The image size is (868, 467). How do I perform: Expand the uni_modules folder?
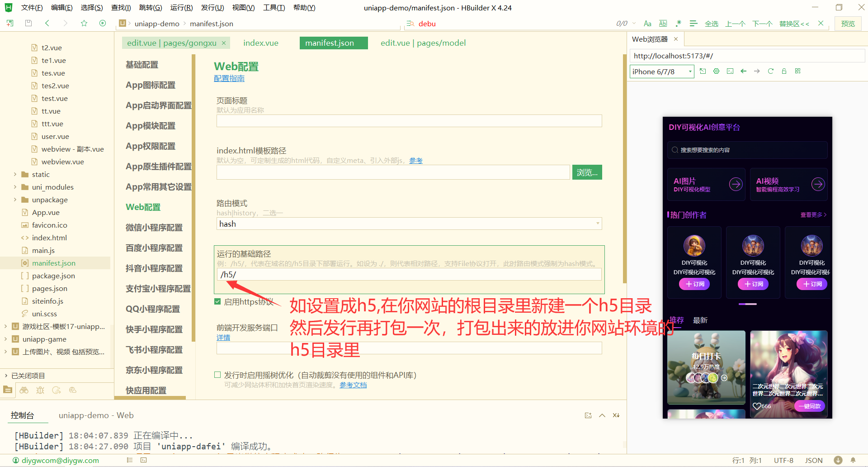[15, 187]
